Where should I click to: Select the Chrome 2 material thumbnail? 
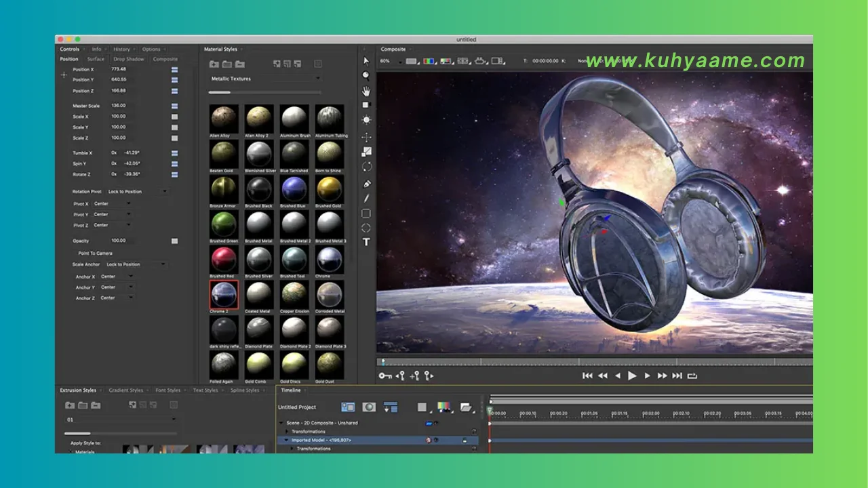(224, 296)
